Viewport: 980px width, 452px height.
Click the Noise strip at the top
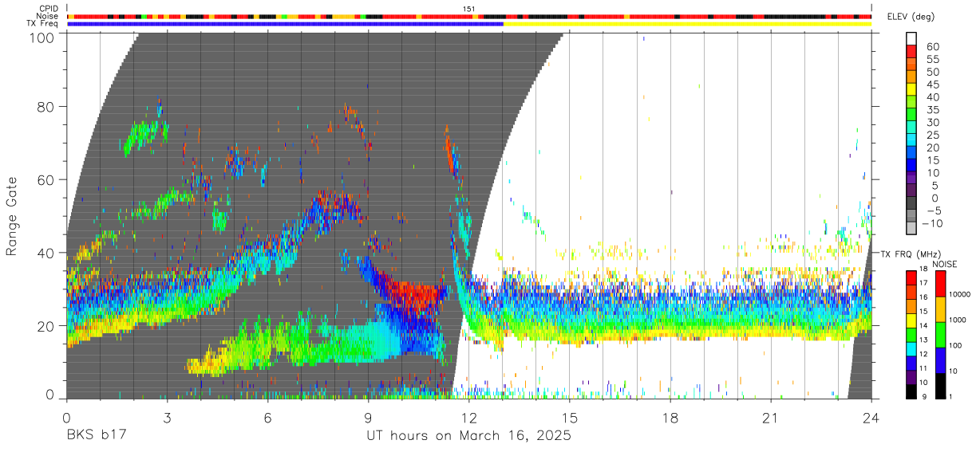[x=469, y=16]
